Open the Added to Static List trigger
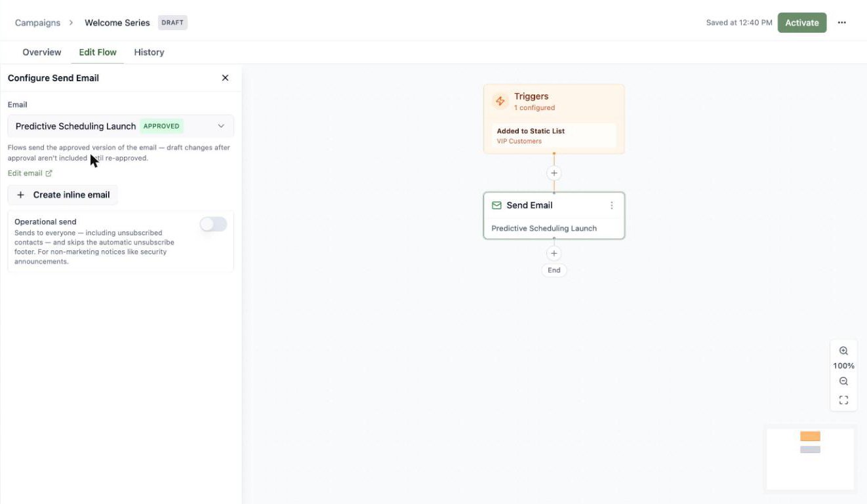Image resolution: width=867 pixels, height=504 pixels. (x=554, y=136)
